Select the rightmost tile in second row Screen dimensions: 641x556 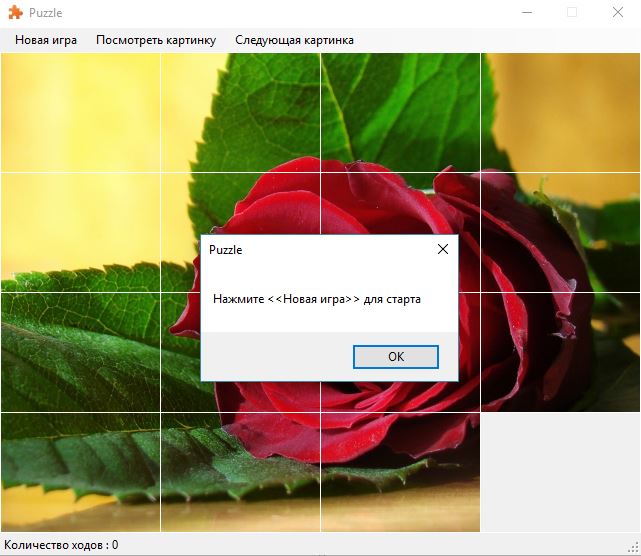pos(560,232)
